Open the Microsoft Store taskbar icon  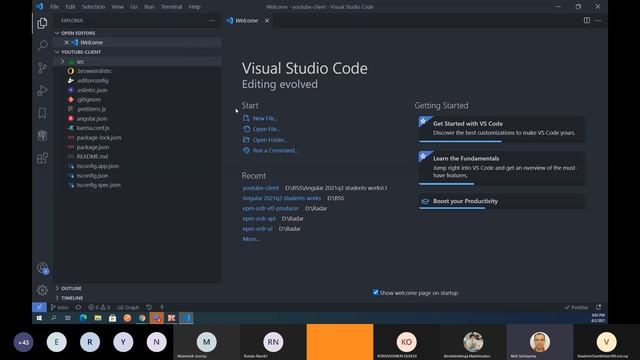point(113,318)
